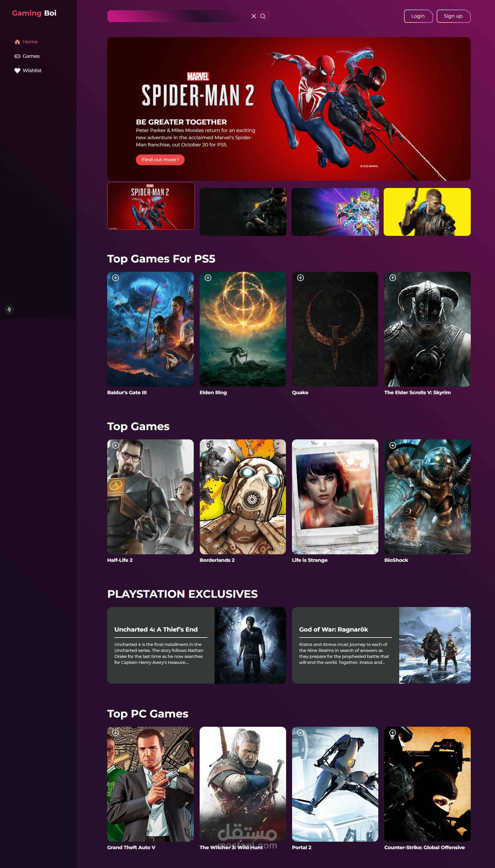Click The Elder Scrolls V: Skyrim title
This screenshot has width=495, height=868.
point(417,392)
